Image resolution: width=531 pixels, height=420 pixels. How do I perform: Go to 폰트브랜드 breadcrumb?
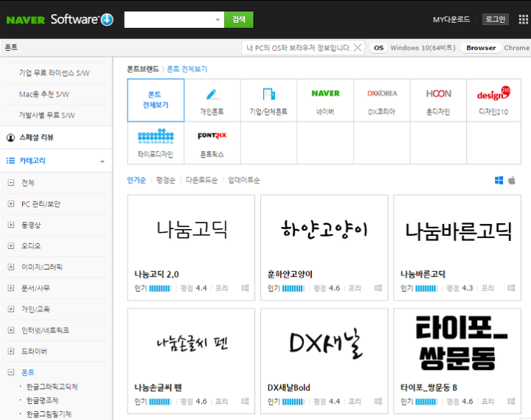(143, 69)
